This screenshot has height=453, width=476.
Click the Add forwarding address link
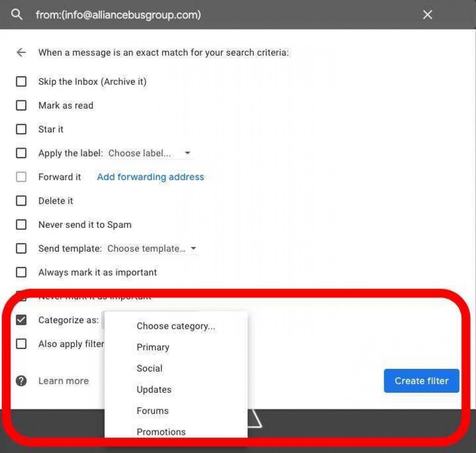(150, 177)
